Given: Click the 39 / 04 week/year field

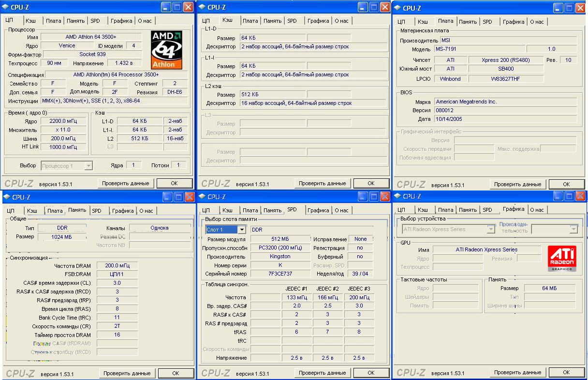Looking at the screenshot, I should [x=361, y=274].
